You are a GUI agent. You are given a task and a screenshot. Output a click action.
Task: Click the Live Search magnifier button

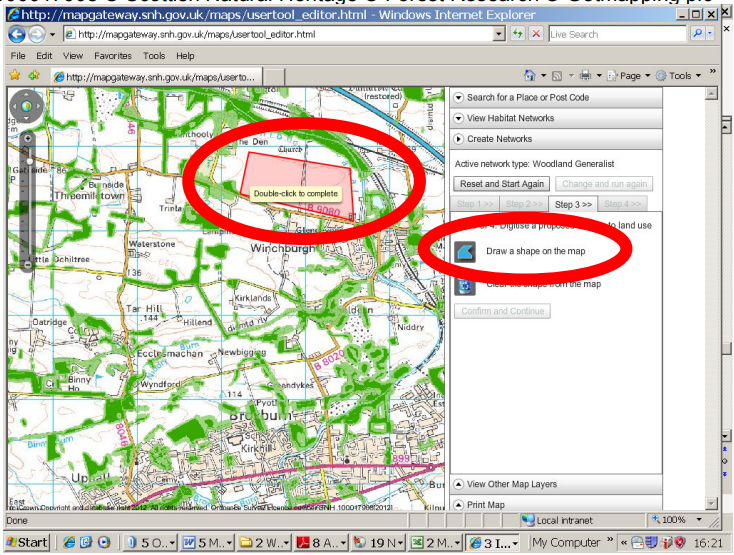(x=697, y=34)
